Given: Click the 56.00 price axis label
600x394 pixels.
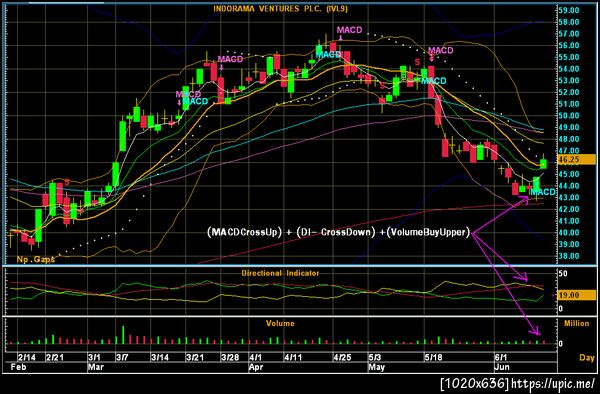Looking at the screenshot, I should click(x=569, y=46).
